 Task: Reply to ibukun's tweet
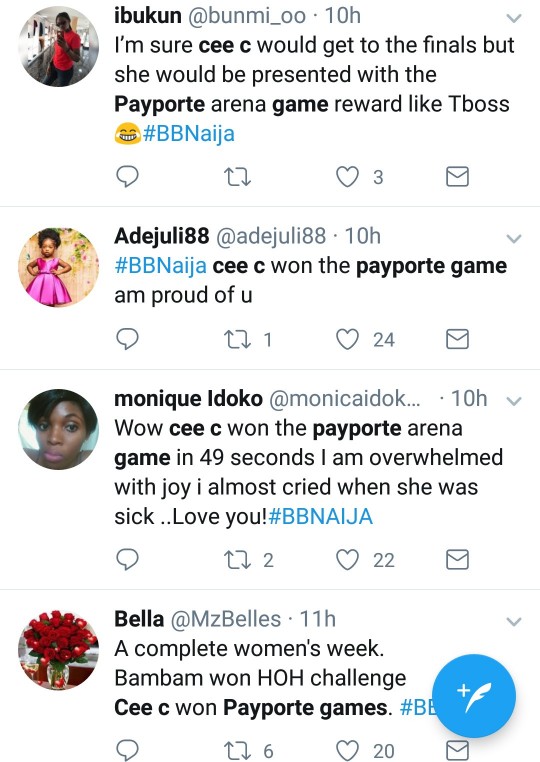[127, 176]
